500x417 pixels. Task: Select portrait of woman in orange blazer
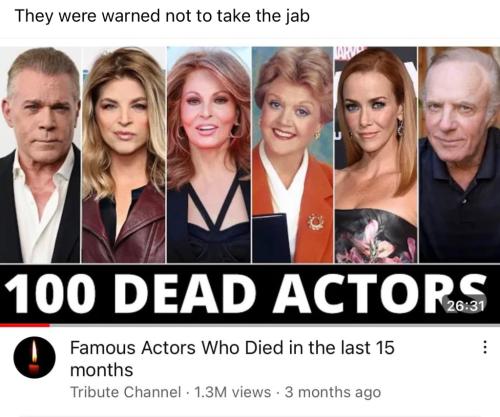click(x=293, y=155)
